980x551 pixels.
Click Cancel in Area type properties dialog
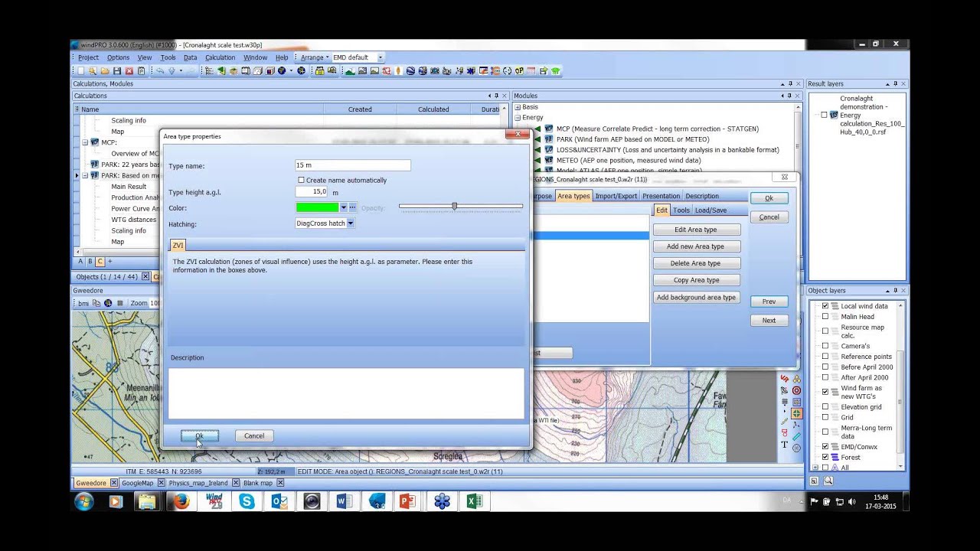tap(254, 435)
